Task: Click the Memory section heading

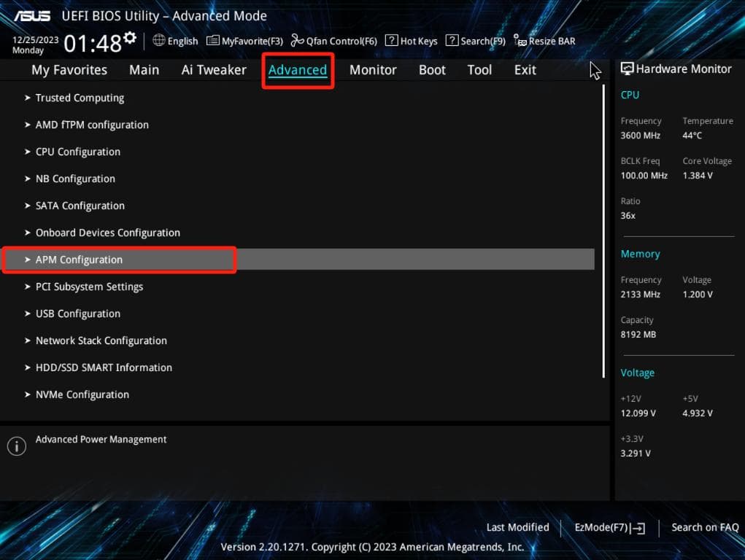Action: pyautogui.click(x=640, y=254)
